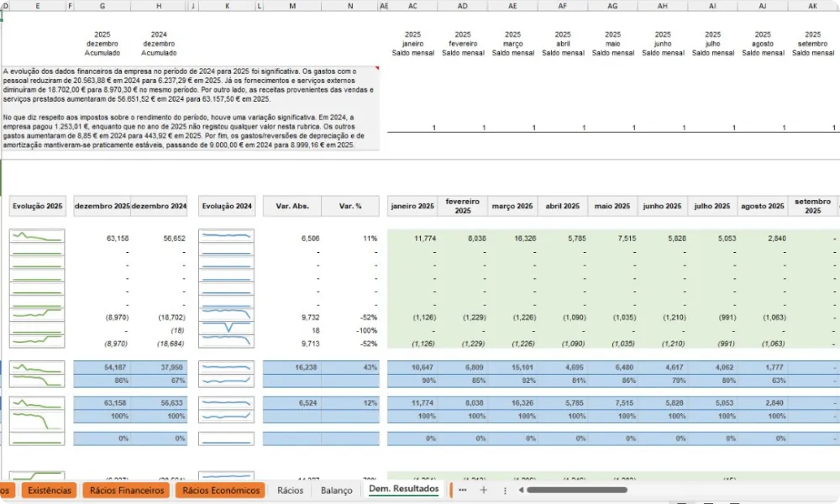Click the maio 2025 header cell
The image size is (840, 504).
coord(612,206)
